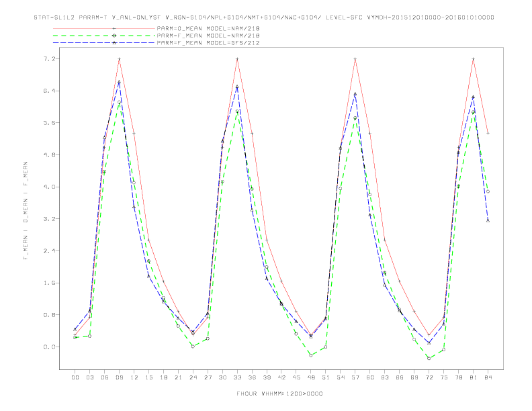Click the x-axis tick label 54

tap(341, 377)
